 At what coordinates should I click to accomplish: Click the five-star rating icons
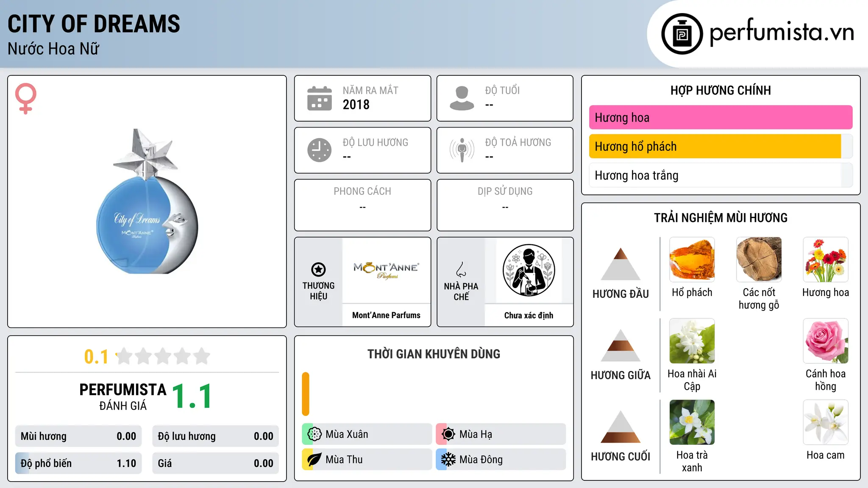(x=163, y=356)
